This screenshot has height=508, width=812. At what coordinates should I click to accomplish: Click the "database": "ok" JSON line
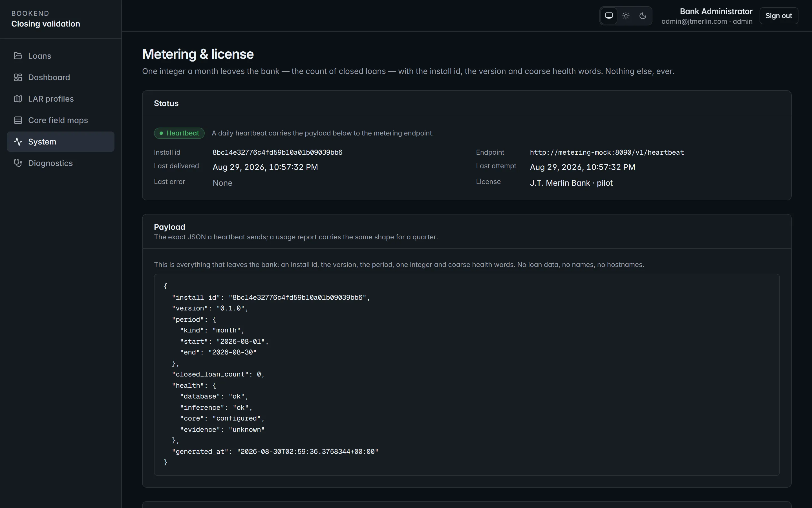214,397
